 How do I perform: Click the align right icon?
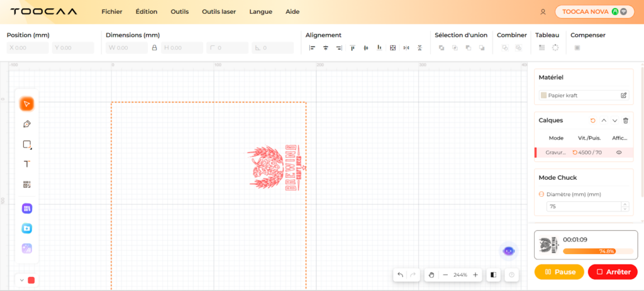(339, 48)
